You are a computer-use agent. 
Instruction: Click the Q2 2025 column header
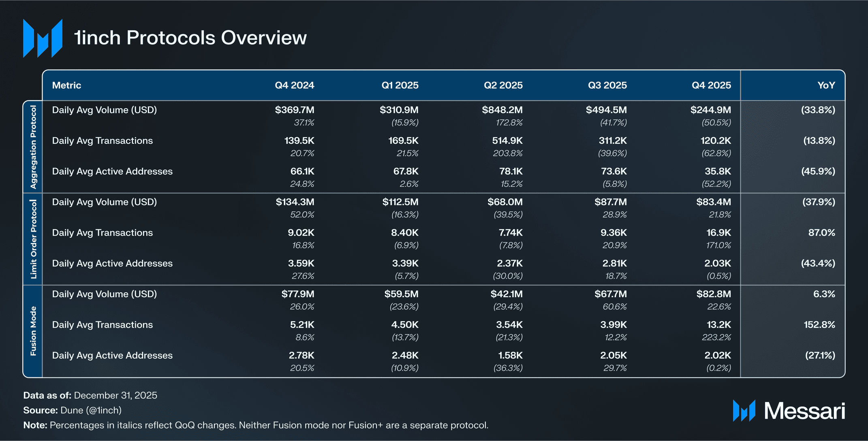[503, 85]
